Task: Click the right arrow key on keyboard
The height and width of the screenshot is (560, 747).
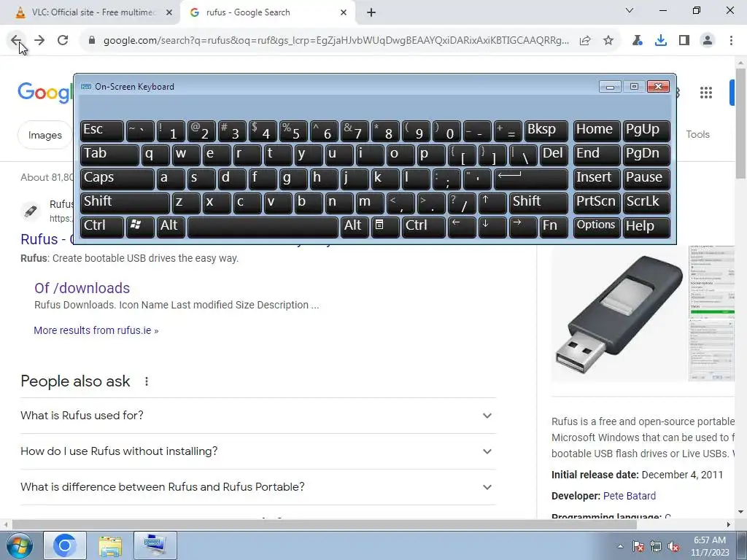Action: pos(522,227)
